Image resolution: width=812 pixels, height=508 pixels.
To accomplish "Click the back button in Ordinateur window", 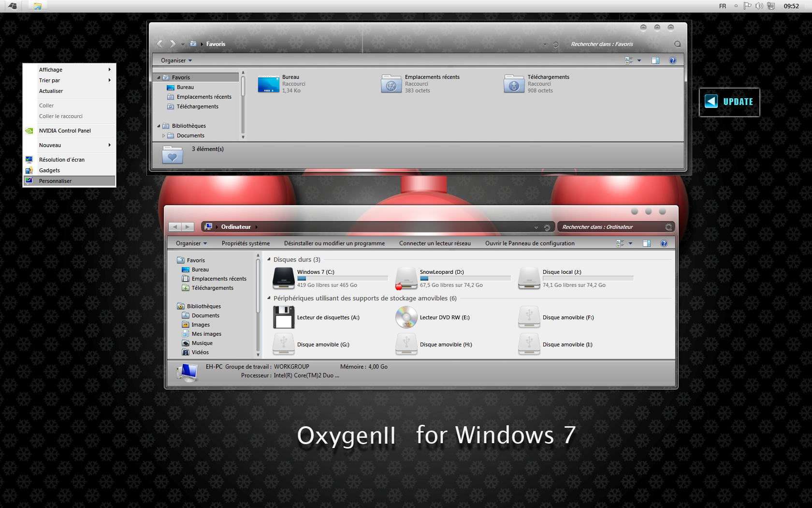I will point(174,227).
